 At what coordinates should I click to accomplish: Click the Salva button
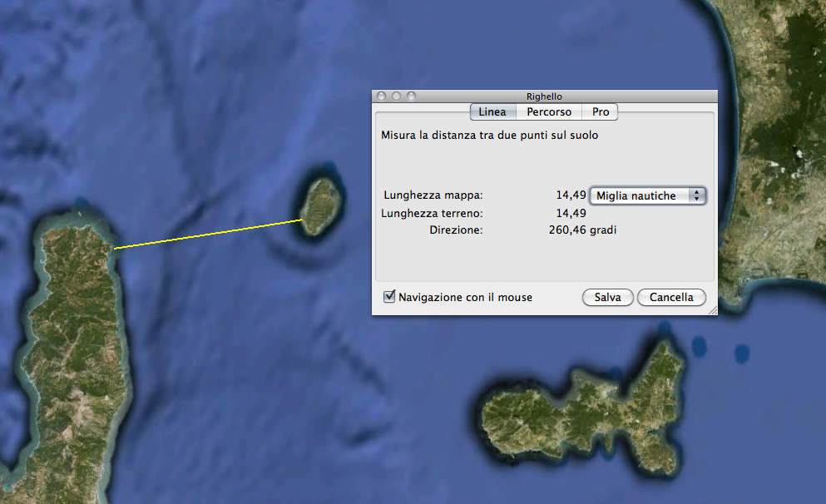(607, 297)
